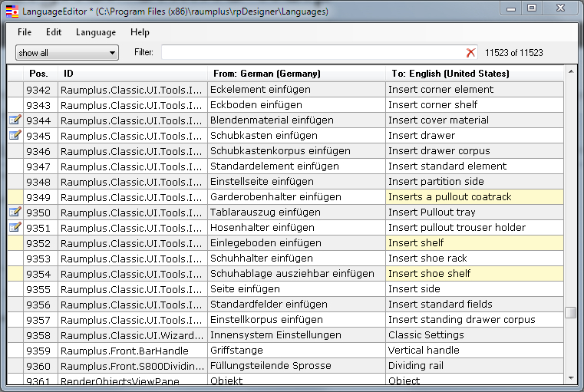Sort by the Pos. column header
The width and height of the screenshot is (584, 392).
[39, 74]
